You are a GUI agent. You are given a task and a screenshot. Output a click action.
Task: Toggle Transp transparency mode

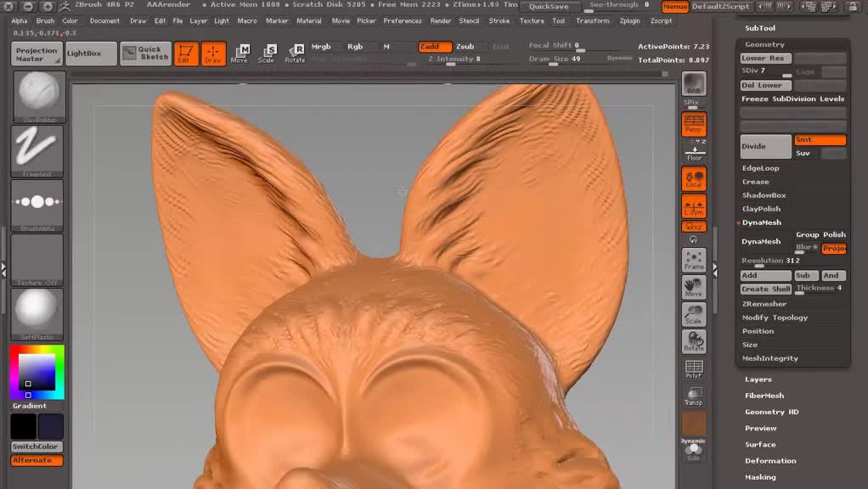694,396
